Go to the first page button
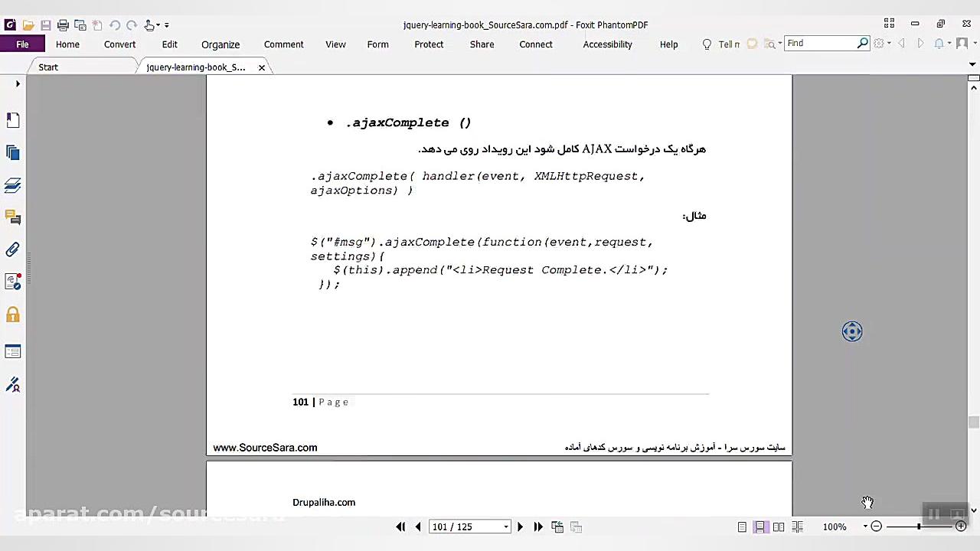This screenshot has width=980, height=551. (400, 527)
